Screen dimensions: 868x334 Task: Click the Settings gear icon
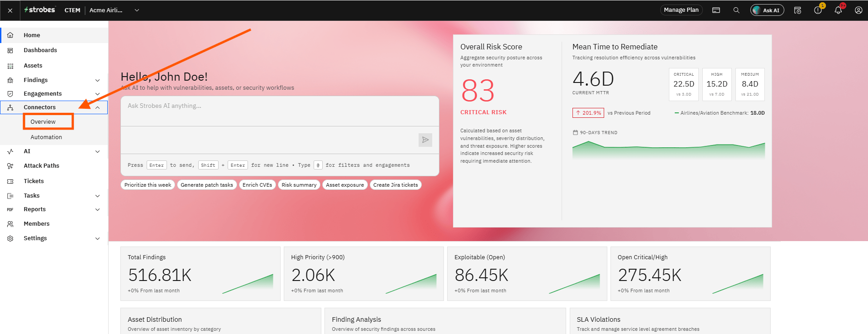(x=10, y=238)
